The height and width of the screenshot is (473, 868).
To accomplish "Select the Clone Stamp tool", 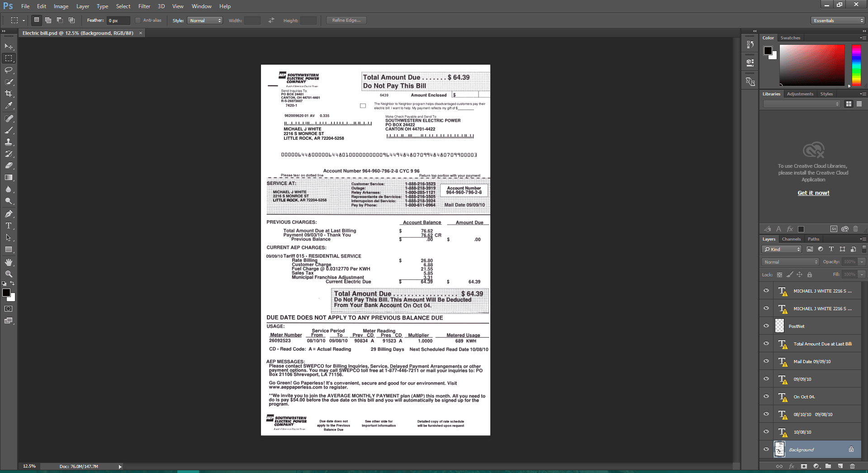I will (9, 142).
